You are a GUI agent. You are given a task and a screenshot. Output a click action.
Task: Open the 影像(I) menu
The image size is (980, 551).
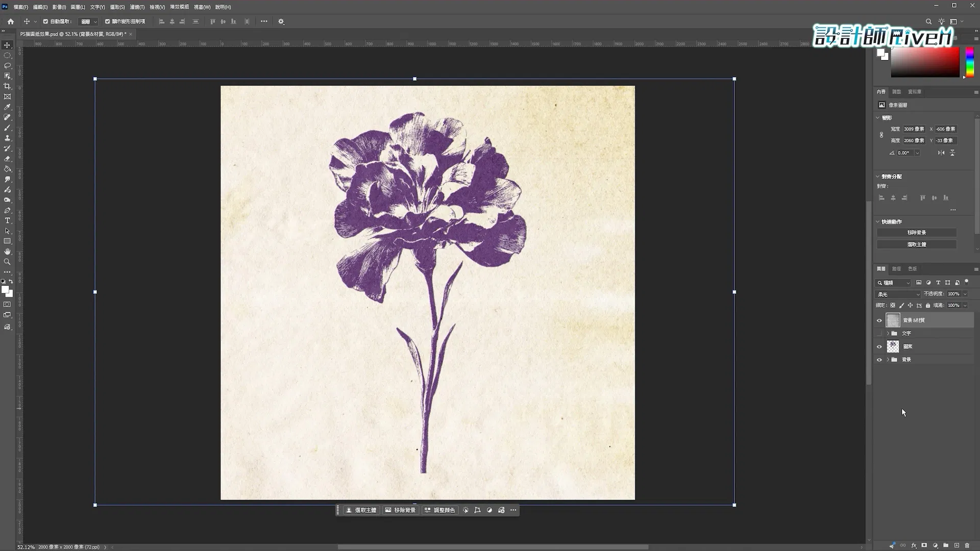point(59,7)
